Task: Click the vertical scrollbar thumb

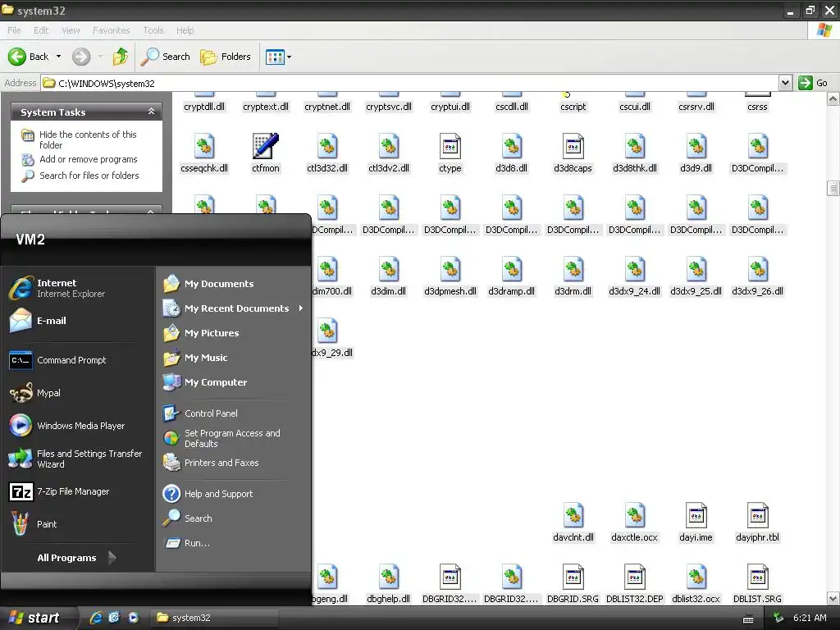Action: coord(833,188)
